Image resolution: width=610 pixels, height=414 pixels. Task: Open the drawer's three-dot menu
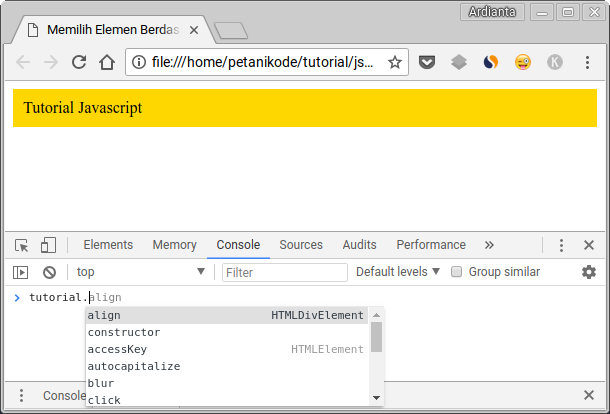click(21, 395)
